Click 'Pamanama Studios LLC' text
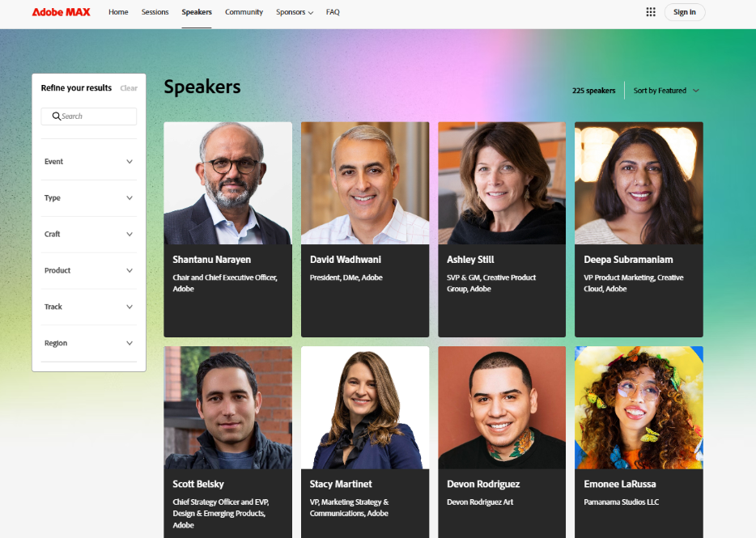The image size is (756, 538). [622, 502]
